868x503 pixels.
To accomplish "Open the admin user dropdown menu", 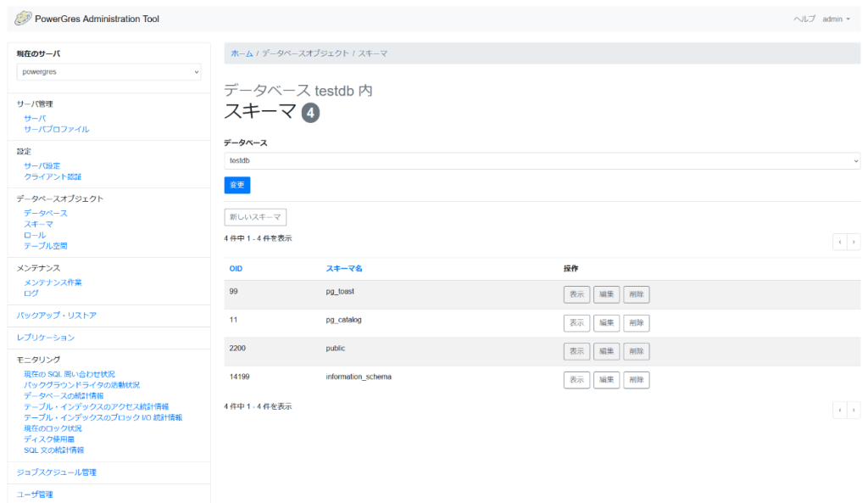I will [x=836, y=19].
